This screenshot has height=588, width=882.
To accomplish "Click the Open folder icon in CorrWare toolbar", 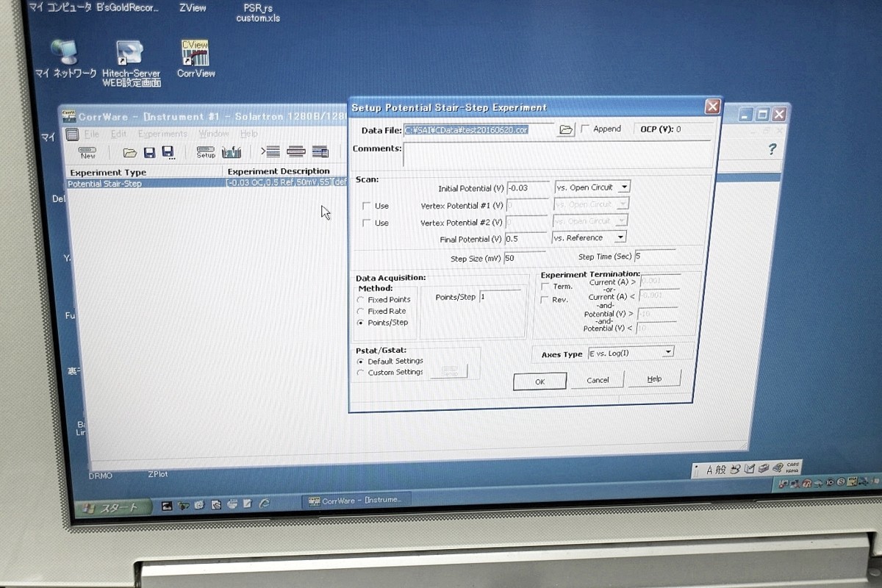I will pos(130,153).
